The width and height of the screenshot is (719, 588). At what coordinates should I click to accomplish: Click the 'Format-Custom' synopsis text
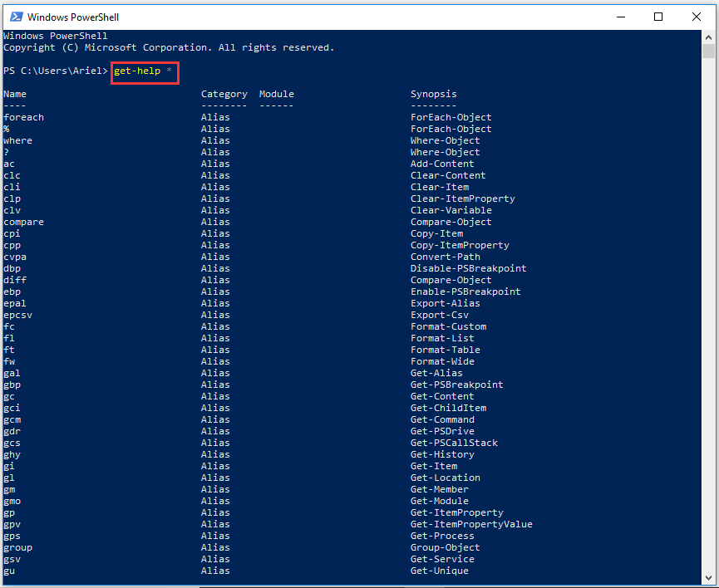pyautogui.click(x=449, y=326)
